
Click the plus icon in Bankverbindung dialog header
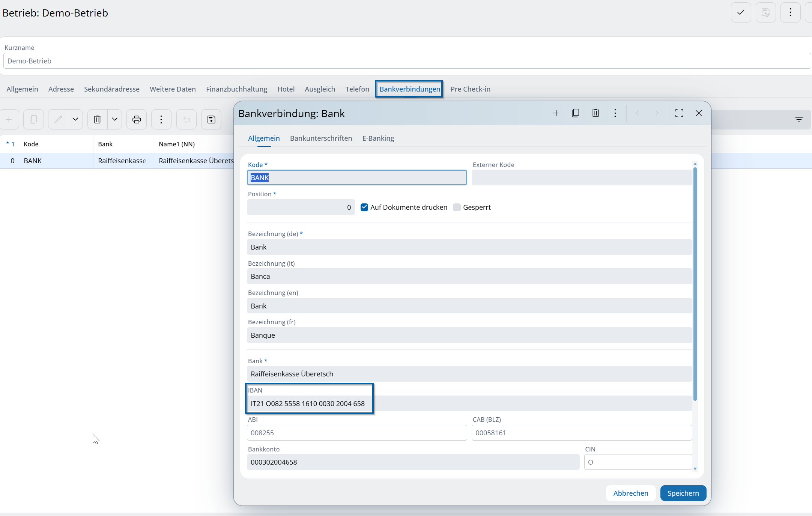click(x=556, y=113)
